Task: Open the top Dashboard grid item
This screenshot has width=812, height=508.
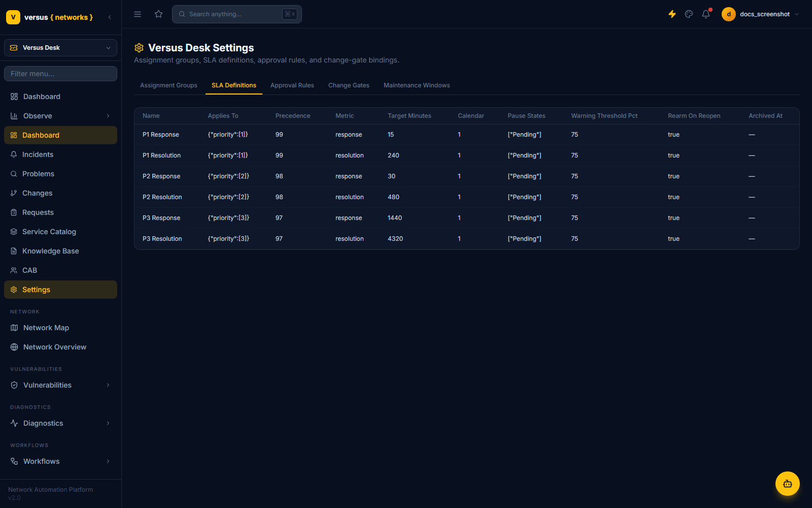Action: click(60, 97)
